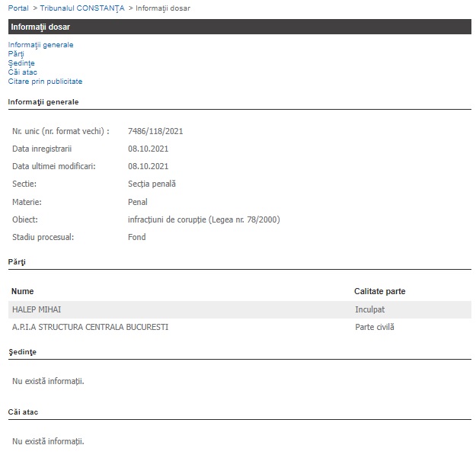Click the Informații dosar breadcrumb text

pyautogui.click(x=163, y=8)
